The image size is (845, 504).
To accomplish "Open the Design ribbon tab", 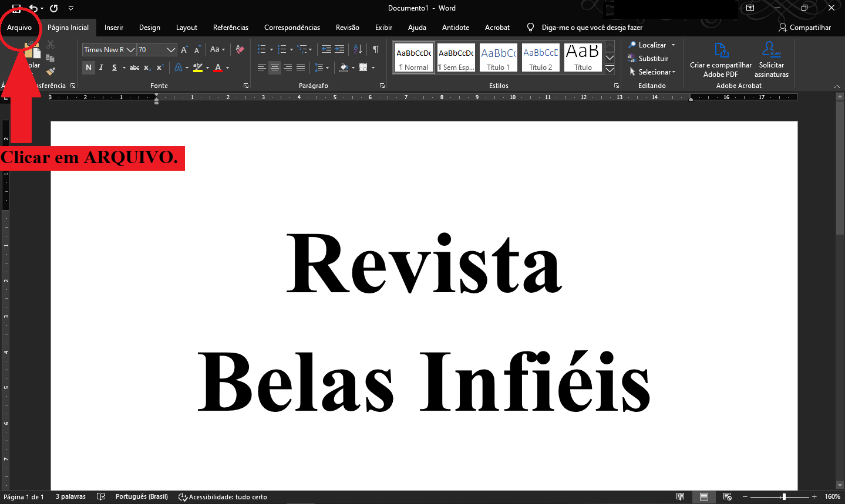I will [x=150, y=28].
